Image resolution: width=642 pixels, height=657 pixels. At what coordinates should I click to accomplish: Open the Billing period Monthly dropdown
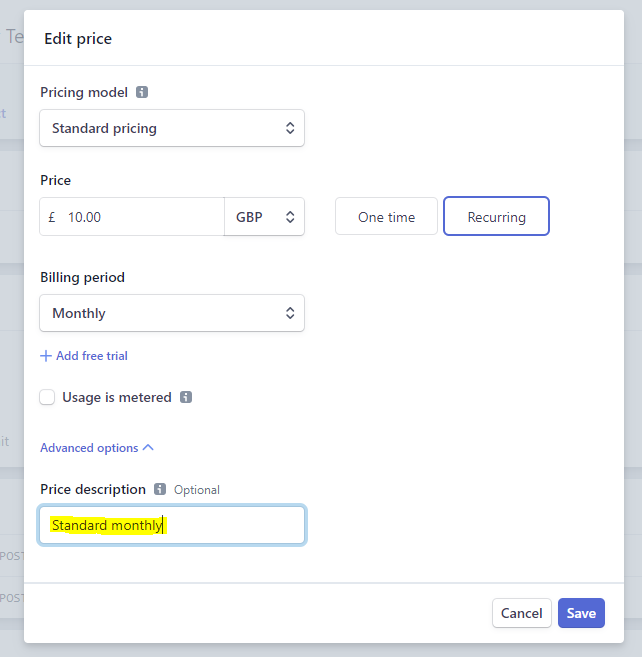[172, 313]
